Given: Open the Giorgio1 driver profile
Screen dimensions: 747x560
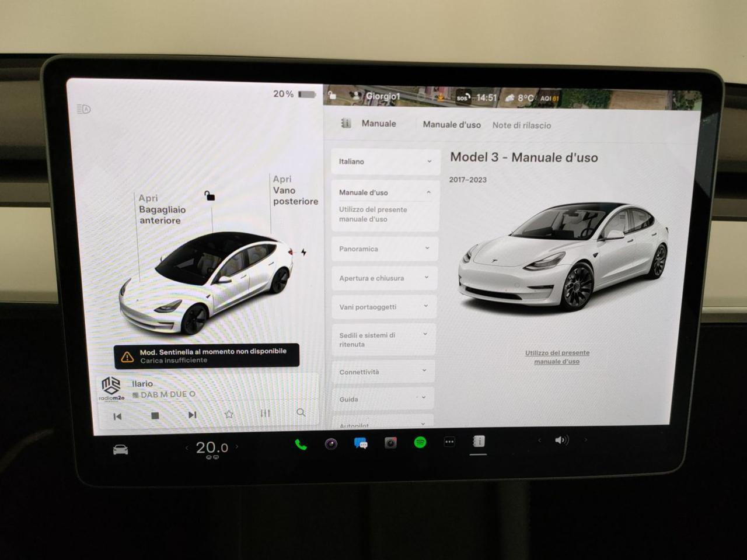Looking at the screenshot, I should click(376, 96).
